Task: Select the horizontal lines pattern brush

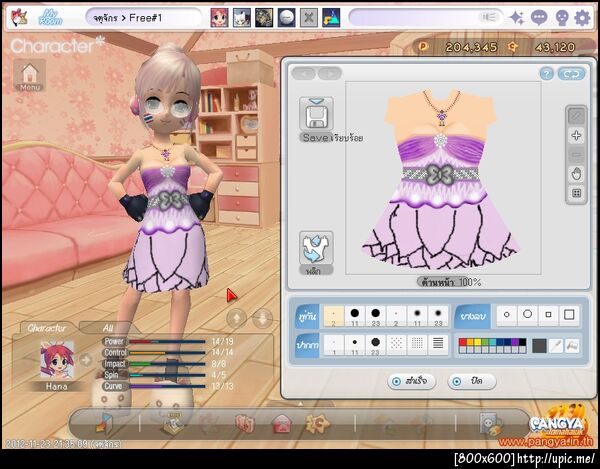Action: click(x=438, y=345)
